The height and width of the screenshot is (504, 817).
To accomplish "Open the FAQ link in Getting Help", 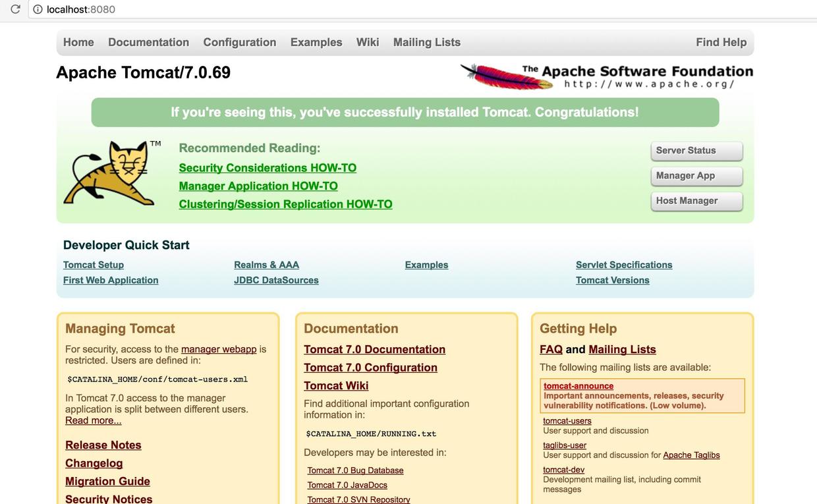I will pos(551,350).
